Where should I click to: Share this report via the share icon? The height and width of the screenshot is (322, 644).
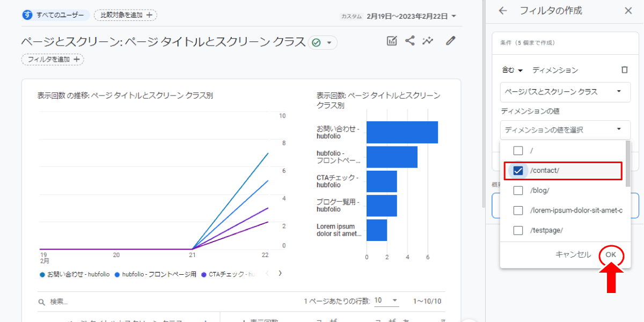pos(410,41)
